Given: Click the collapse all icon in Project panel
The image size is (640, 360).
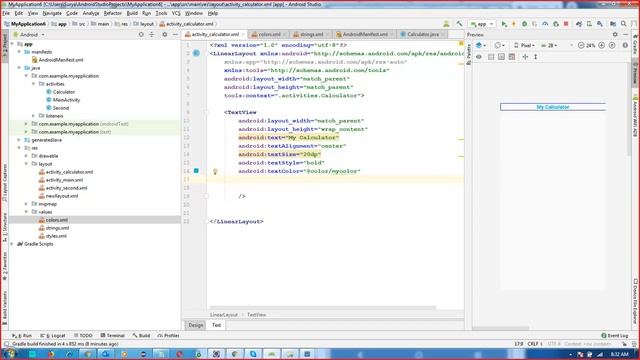Looking at the screenshot, I should [152, 35].
